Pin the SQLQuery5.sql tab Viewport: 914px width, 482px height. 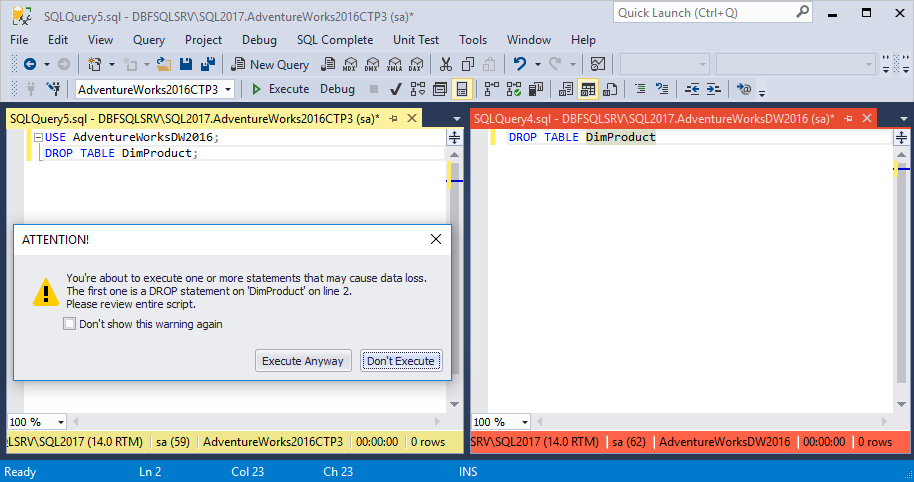(x=393, y=118)
